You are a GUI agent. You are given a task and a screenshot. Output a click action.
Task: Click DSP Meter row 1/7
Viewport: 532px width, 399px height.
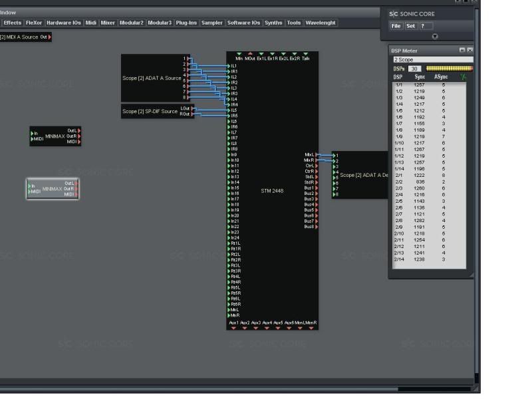click(x=429, y=124)
